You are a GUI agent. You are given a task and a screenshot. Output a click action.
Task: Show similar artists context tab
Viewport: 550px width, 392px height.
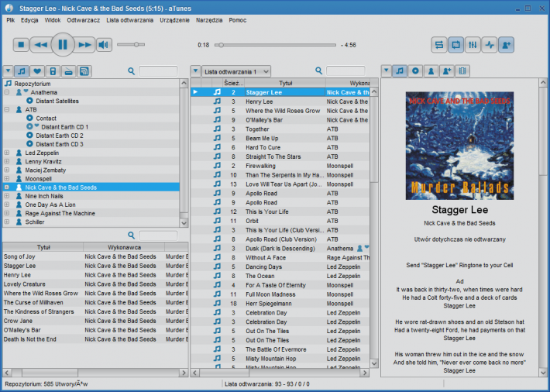coord(447,71)
